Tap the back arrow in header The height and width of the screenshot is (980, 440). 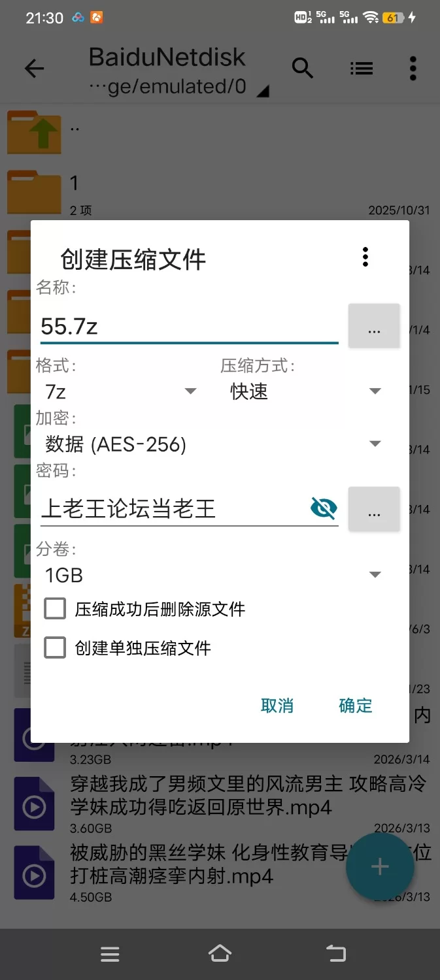coord(34,69)
